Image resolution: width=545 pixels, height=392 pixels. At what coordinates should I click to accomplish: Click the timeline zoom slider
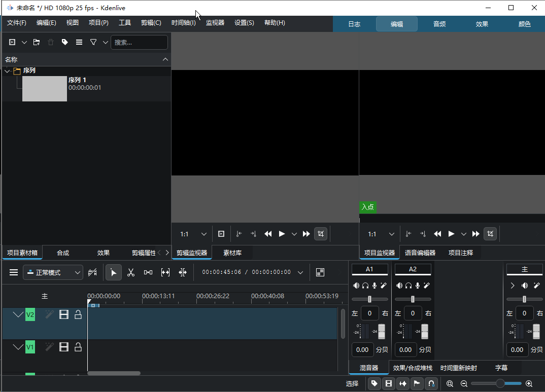(500, 384)
